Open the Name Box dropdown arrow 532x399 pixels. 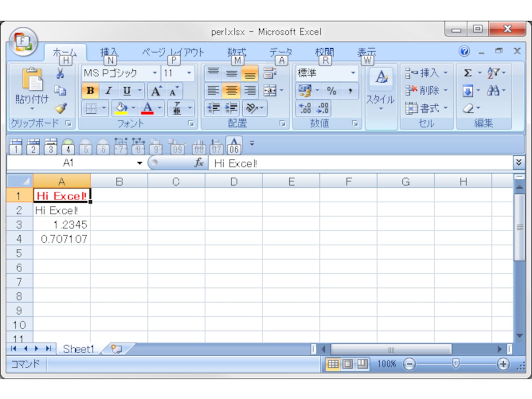140,163
